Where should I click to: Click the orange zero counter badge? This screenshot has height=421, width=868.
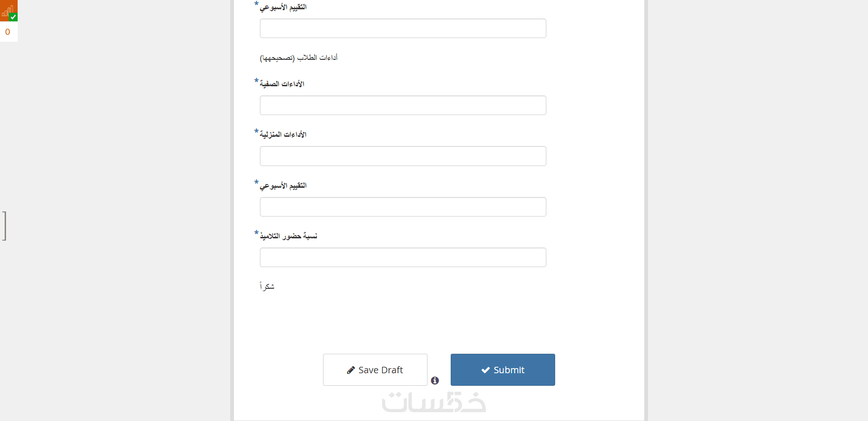click(x=7, y=32)
